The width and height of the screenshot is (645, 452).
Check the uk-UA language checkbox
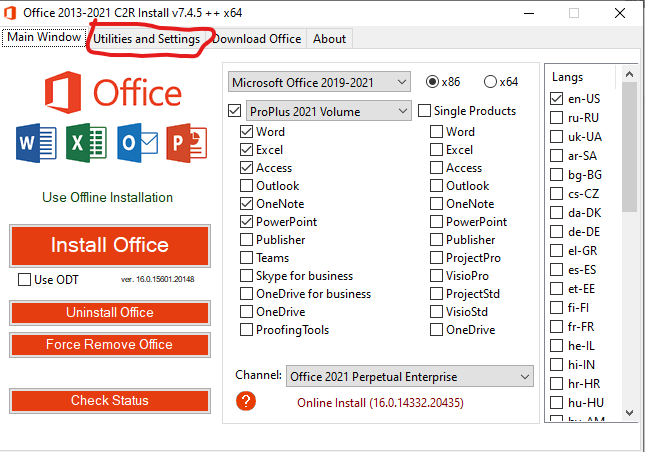pyautogui.click(x=557, y=137)
